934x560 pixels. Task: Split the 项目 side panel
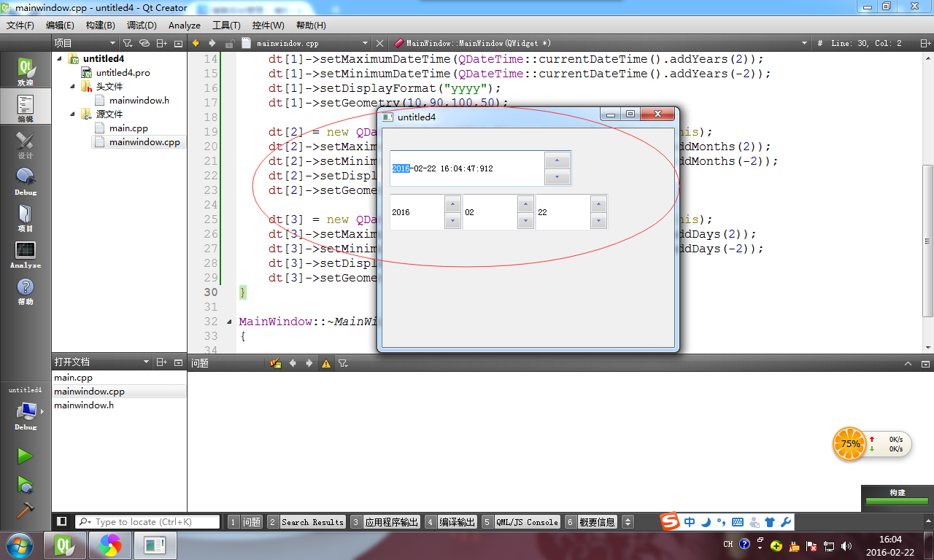point(162,44)
